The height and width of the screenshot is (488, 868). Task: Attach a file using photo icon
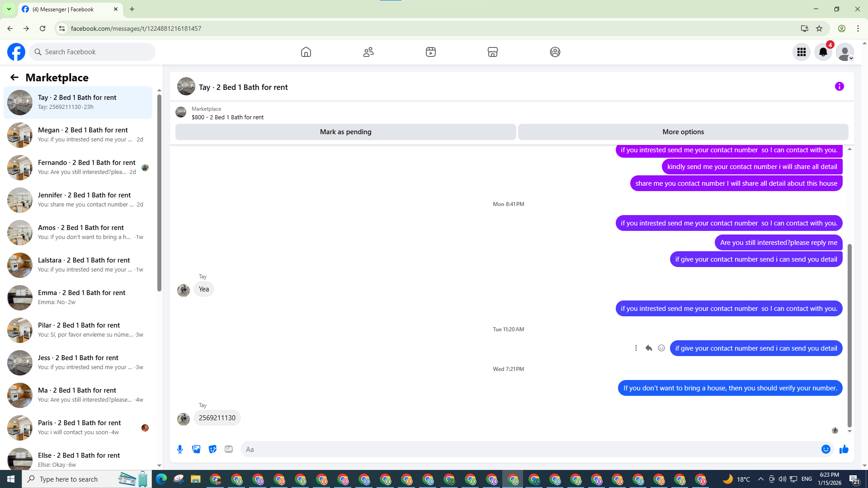[x=196, y=449]
